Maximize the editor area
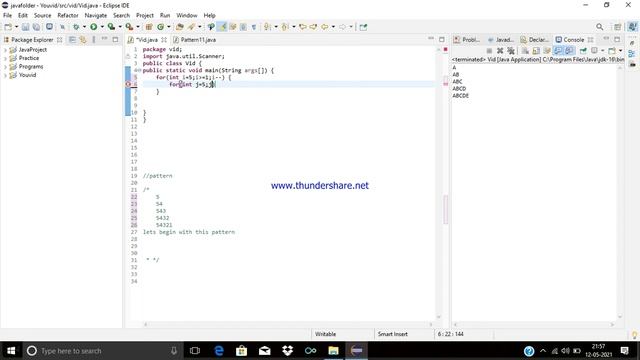 442,39
